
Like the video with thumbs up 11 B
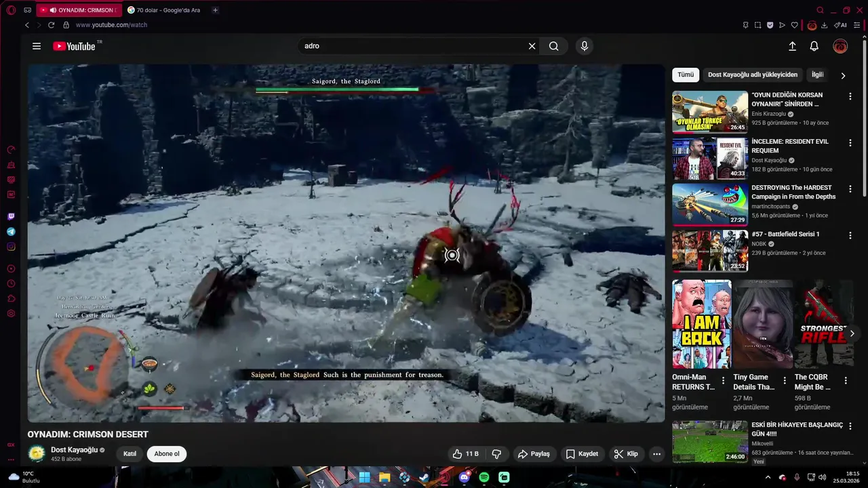(x=466, y=454)
